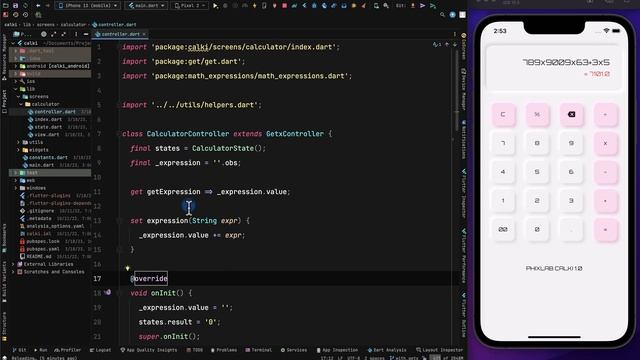Tap the percent key on the calculator
Screen dimensions: 640x360
[x=537, y=115]
